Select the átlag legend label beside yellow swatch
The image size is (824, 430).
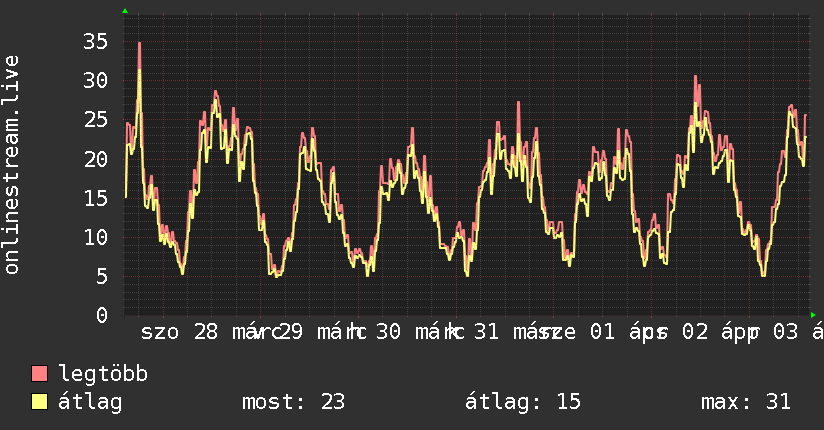point(90,402)
